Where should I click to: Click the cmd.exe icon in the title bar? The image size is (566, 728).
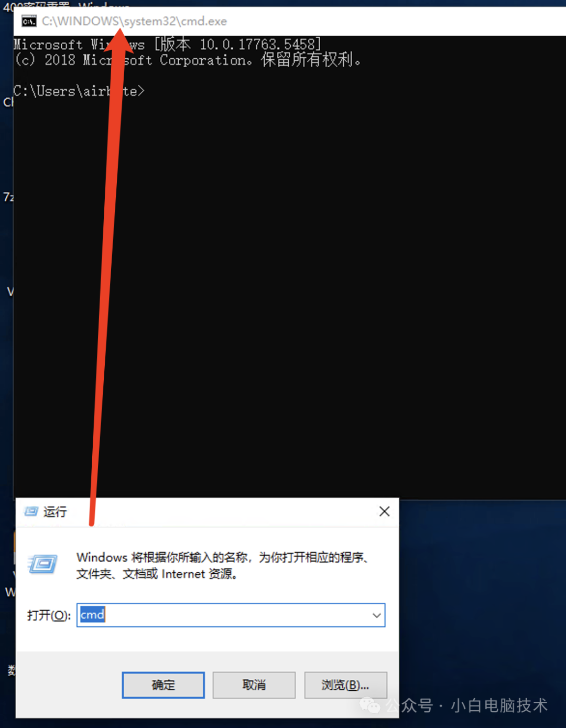29,22
